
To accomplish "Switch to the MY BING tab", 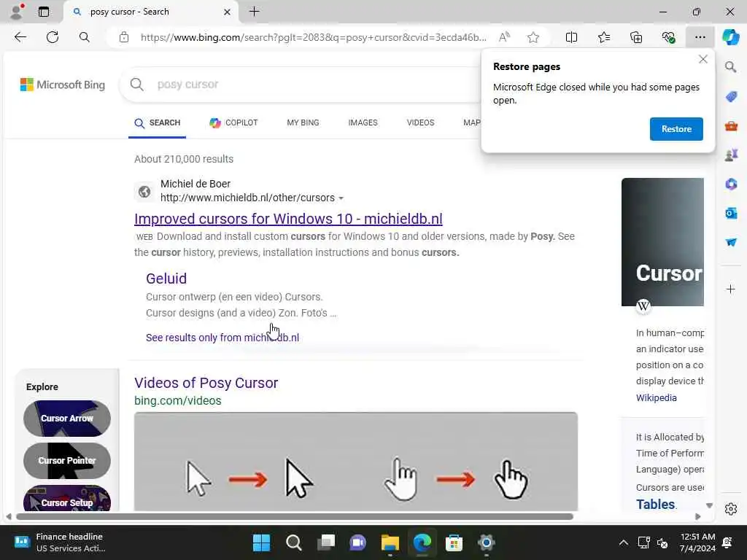I will coord(303,122).
